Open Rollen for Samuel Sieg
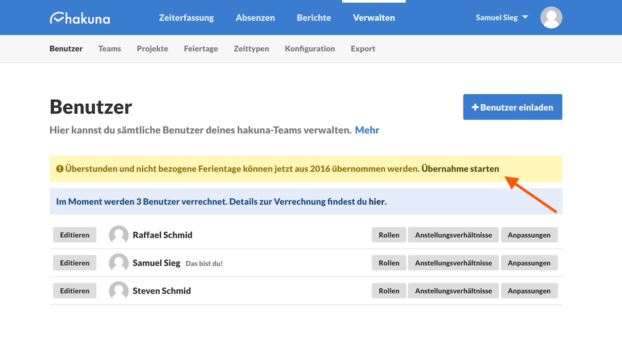Image resolution: width=622 pixels, height=364 pixels. click(389, 263)
